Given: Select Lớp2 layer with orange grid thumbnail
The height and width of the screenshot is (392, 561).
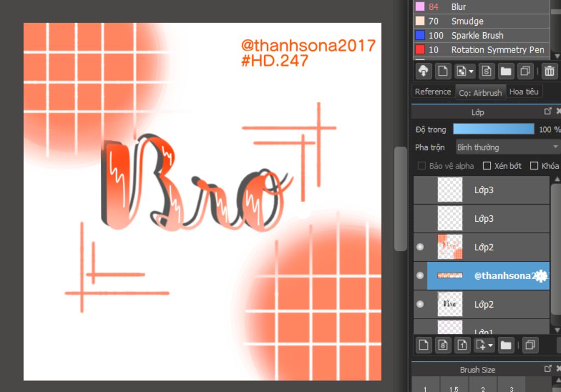Looking at the screenshot, I should 482,247.
